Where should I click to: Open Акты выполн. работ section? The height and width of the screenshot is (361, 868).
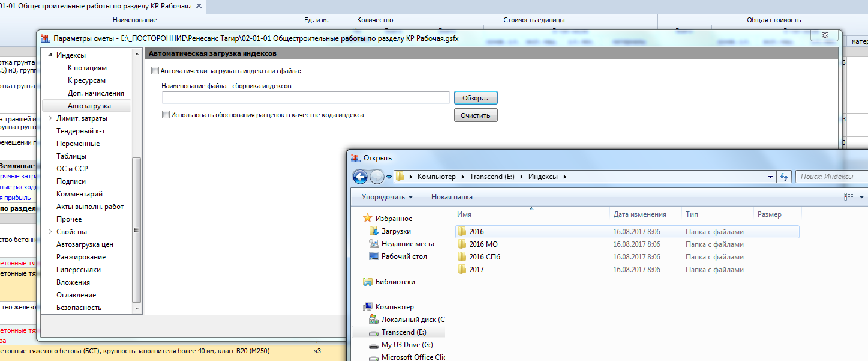pos(90,207)
